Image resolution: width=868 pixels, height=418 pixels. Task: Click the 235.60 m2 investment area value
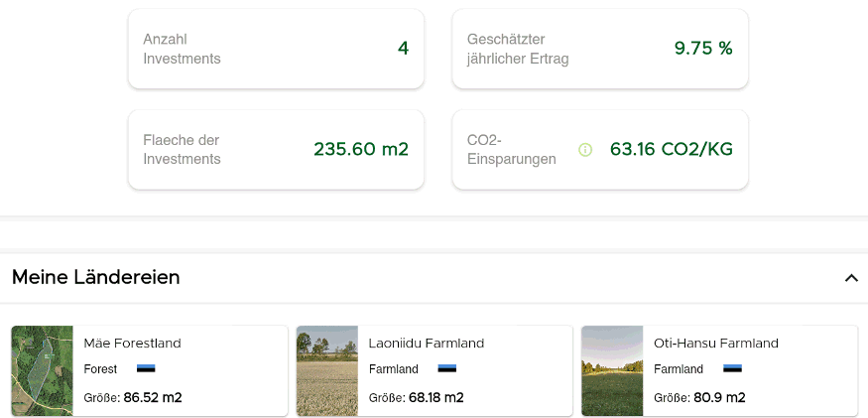(361, 150)
